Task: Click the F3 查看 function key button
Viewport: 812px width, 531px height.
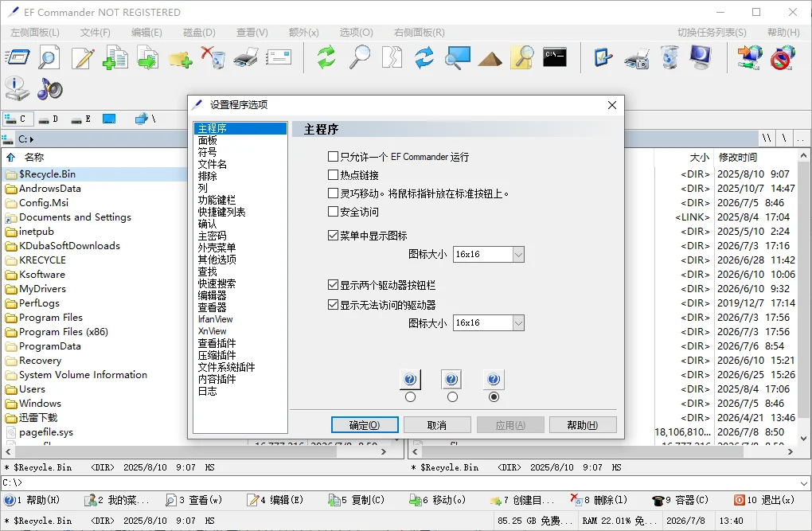Action: click(193, 500)
